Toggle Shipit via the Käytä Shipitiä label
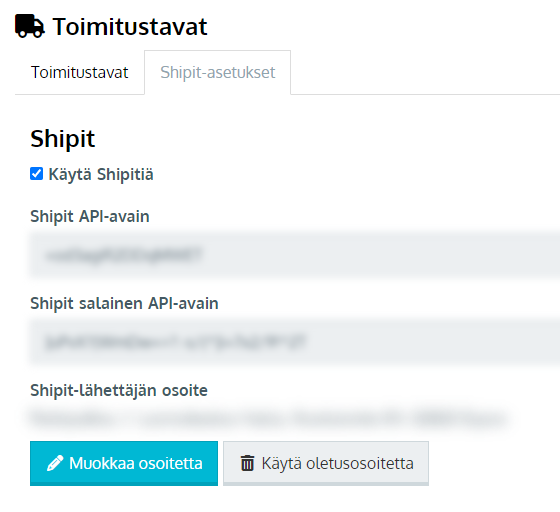Image resolution: width=560 pixels, height=512 pixels. (x=101, y=175)
